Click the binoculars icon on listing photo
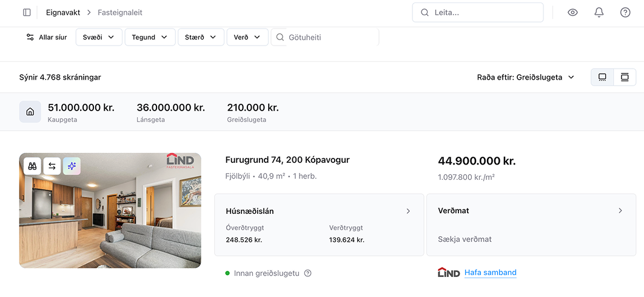Viewport: 644px width, 297px height. click(32, 166)
